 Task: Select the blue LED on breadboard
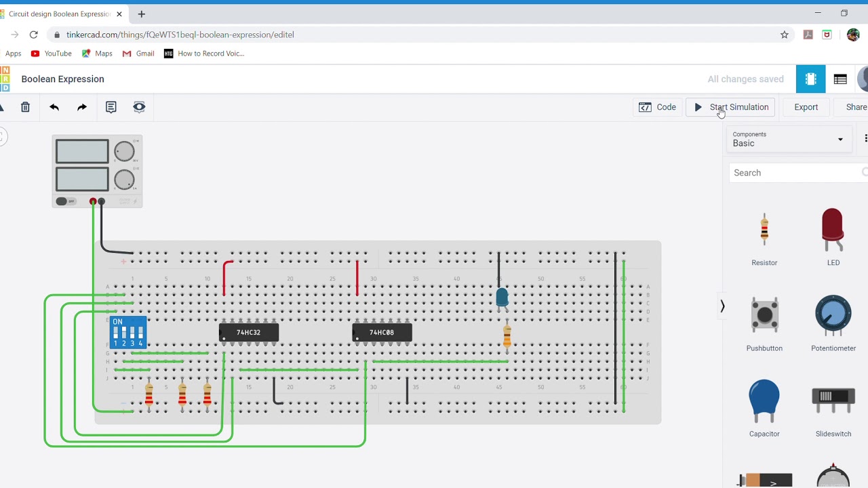point(502,297)
